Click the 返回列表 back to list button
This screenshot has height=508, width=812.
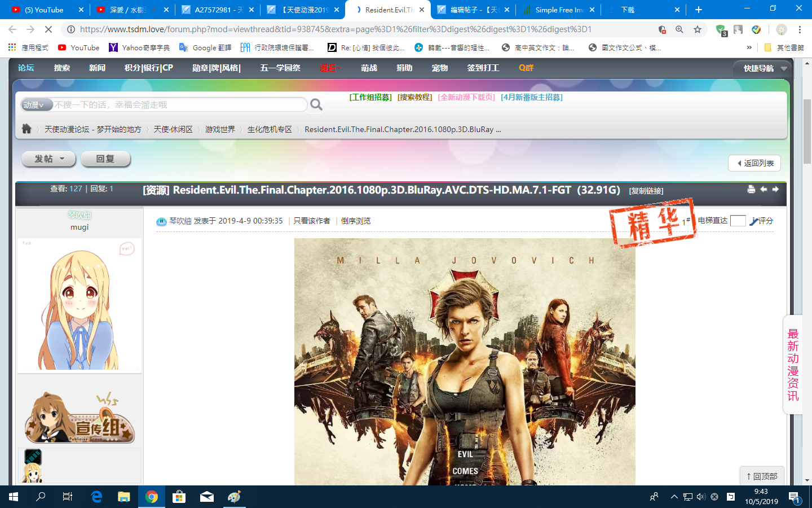pos(754,163)
